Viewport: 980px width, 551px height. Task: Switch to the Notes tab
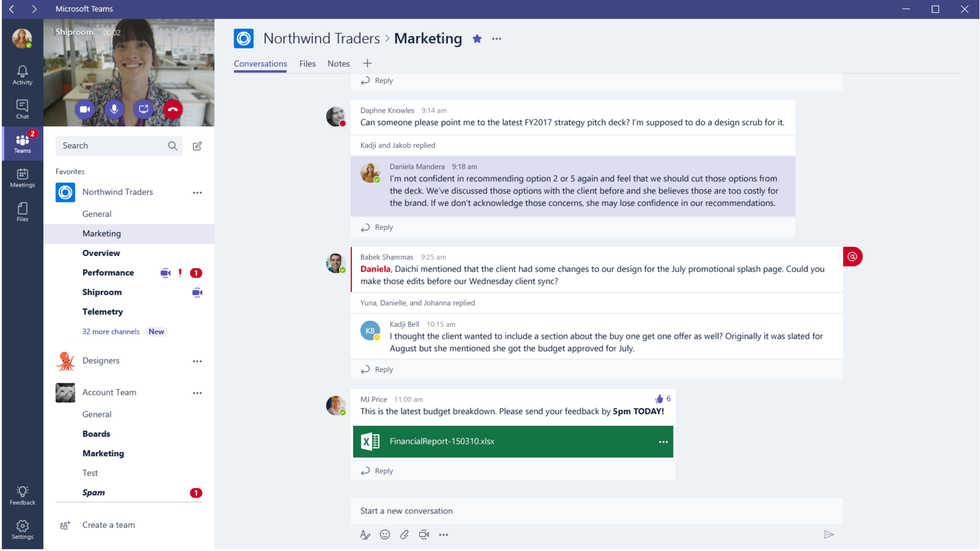(338, 64)
